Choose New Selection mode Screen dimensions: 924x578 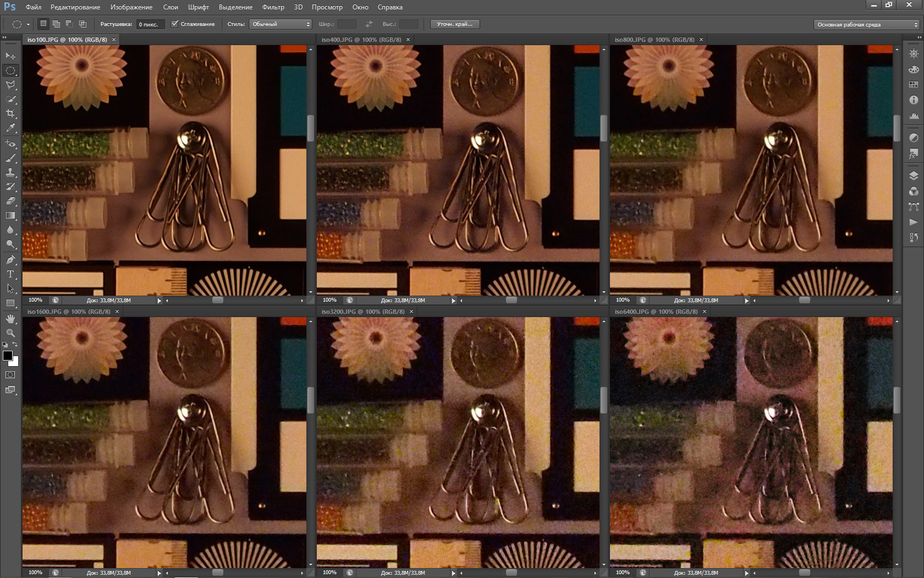[43, 24]
